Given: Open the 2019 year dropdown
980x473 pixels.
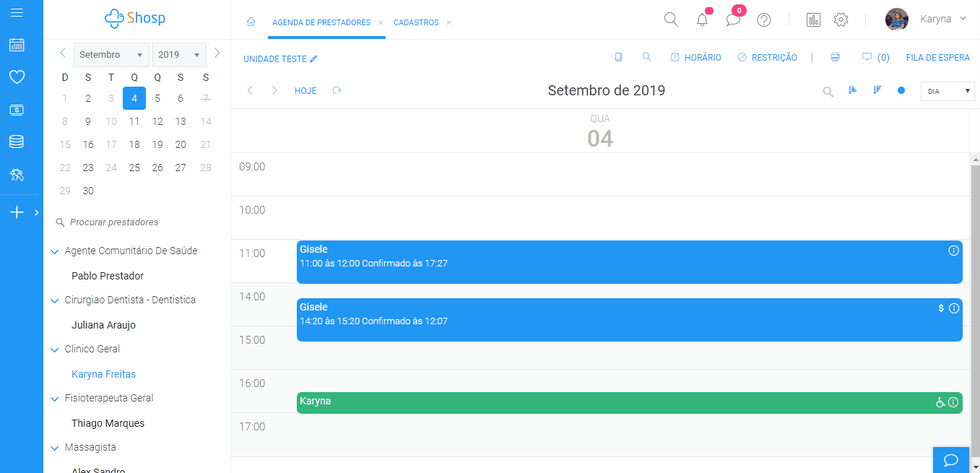Looking at the screenshot, I should coord(179,55).
